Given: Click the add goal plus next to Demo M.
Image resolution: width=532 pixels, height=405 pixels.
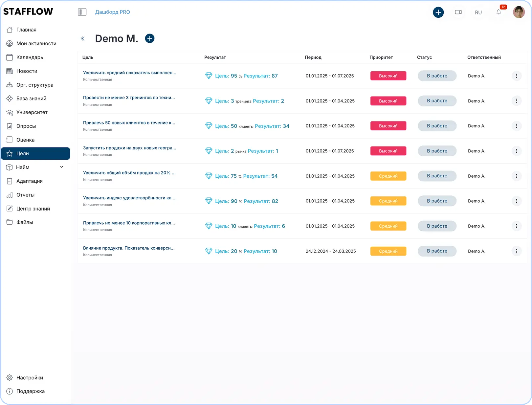Looking at the screenshot, I should point(150,38).
